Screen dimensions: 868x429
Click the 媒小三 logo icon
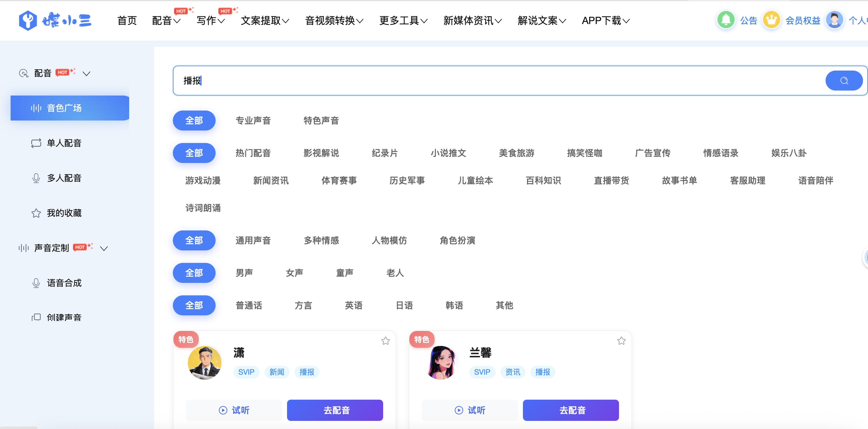(28, 21)
